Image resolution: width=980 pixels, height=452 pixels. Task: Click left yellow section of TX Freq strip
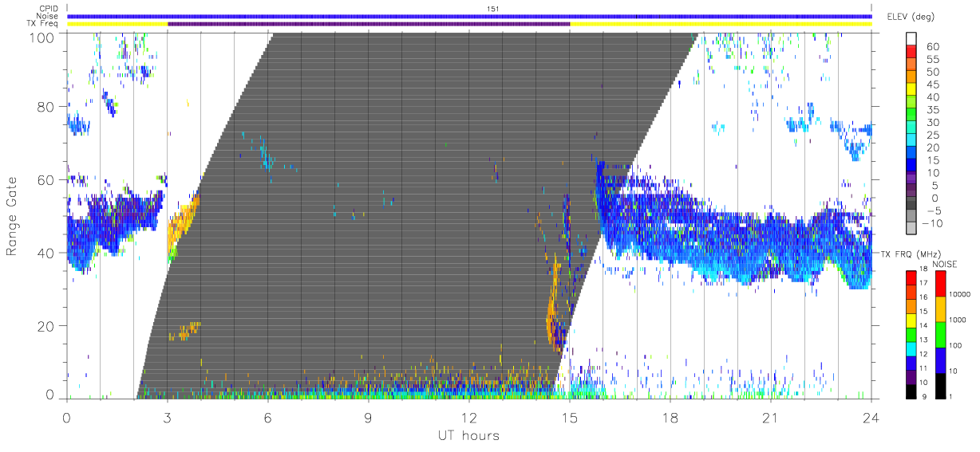117,24
